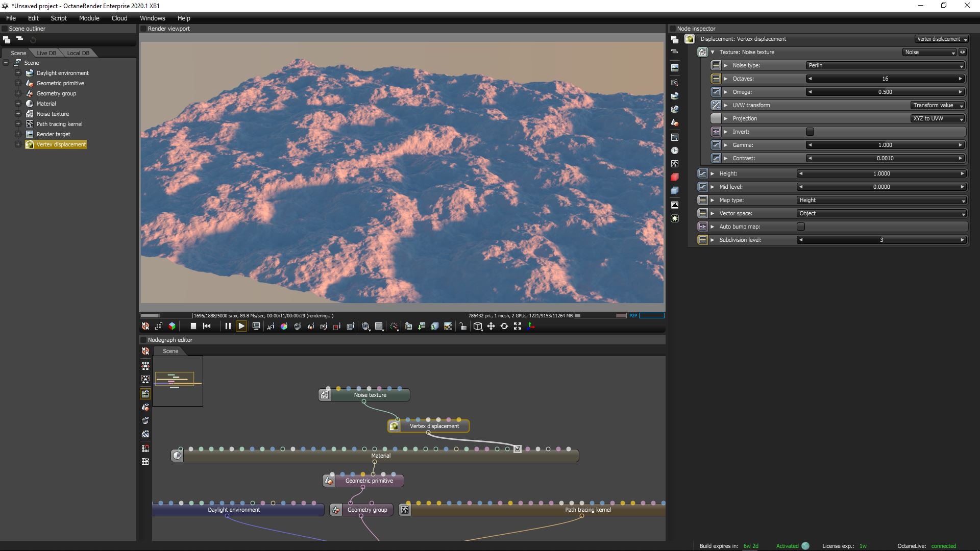Click the stop render button

pos(193,326)
